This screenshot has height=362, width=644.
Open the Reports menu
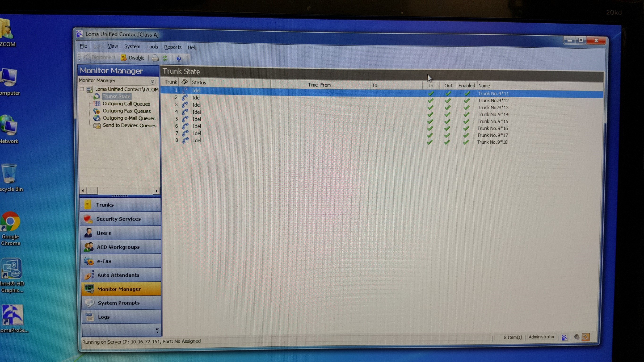[x=173, y=47]
